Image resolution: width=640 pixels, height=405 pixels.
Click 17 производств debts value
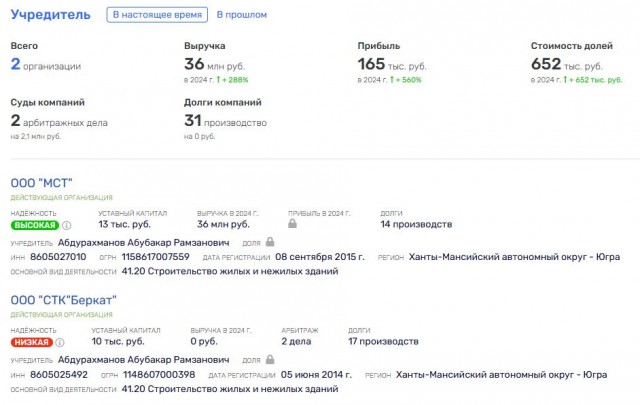[x=383, y=341]
